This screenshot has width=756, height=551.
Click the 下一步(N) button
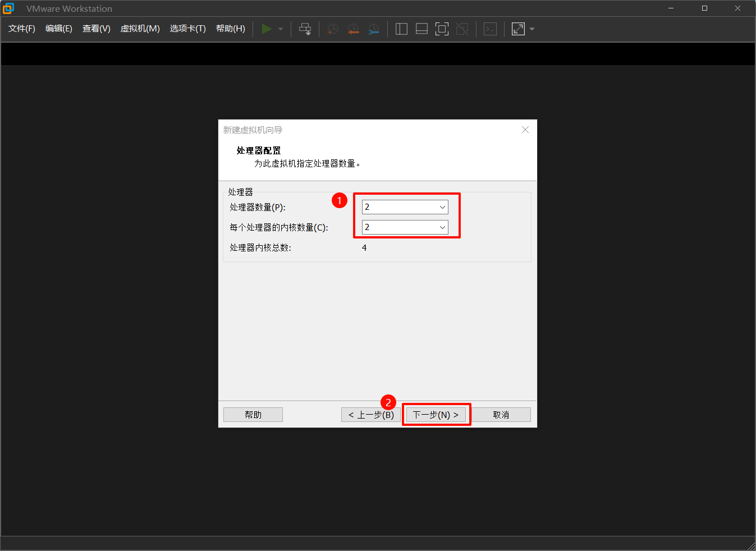[436, 414]
